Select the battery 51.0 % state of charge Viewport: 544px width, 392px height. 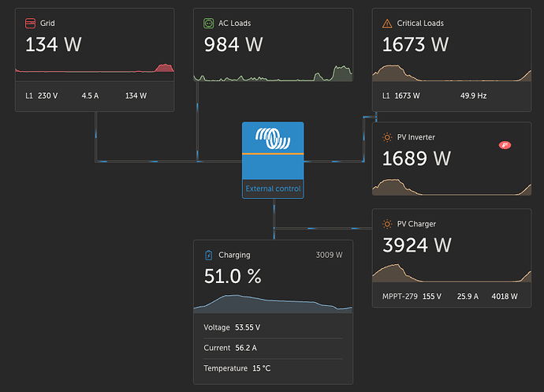(233, 276)
